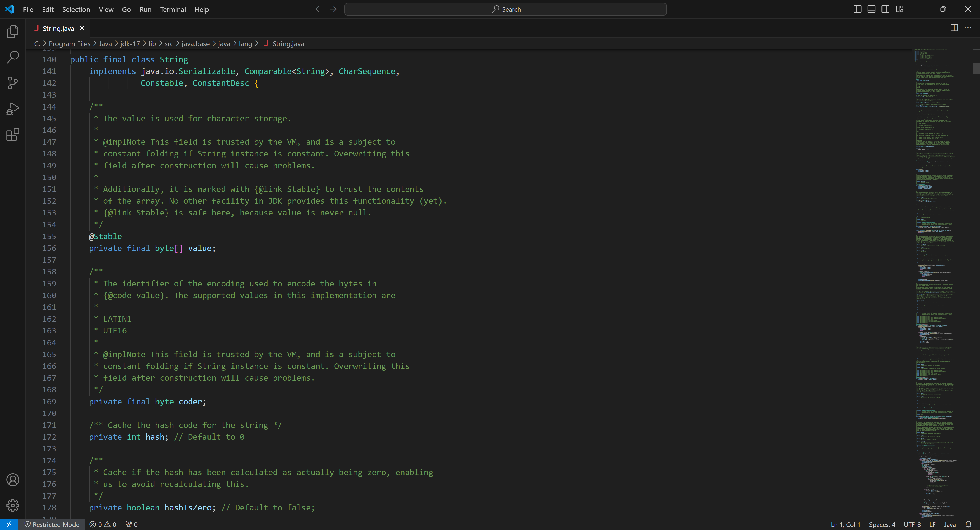Open the Explorer view in activity bar
Viewport: 980px width, 530px height.
pos(13,32)
